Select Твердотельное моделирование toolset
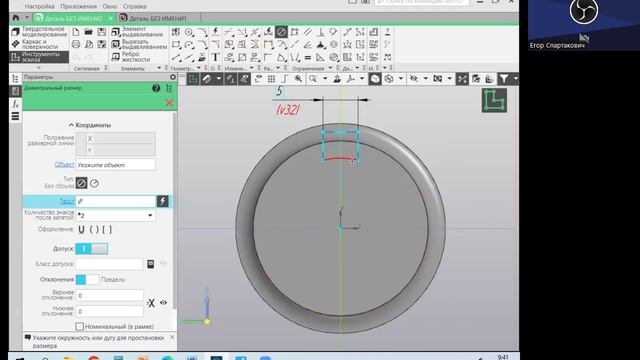This screenshot has width=640, height=360. 39,32
